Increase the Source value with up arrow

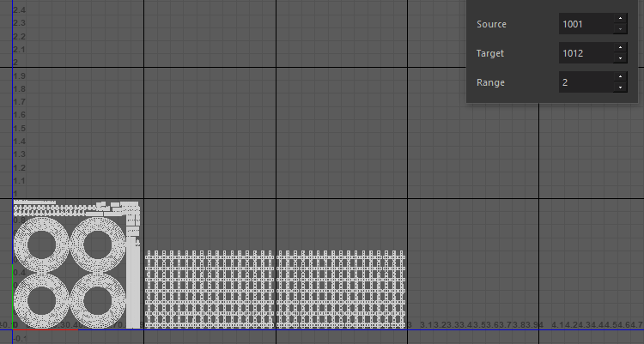tap(620, 20)
